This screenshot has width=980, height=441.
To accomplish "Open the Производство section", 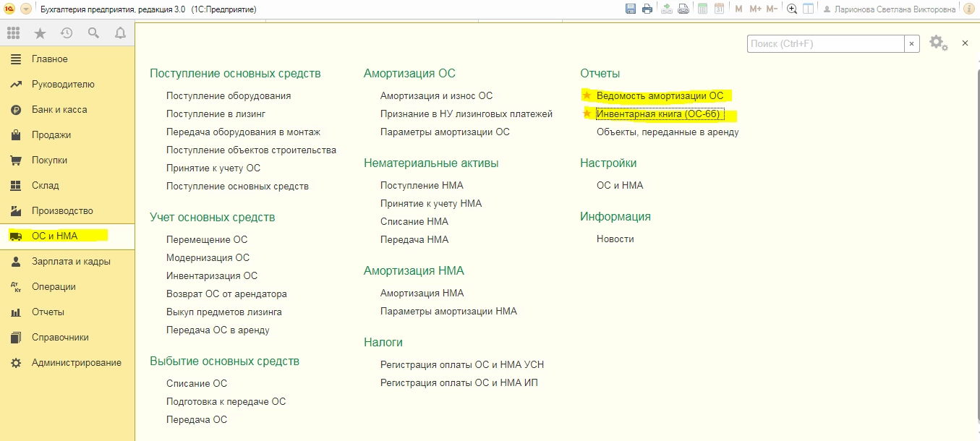I will (67, 210).
